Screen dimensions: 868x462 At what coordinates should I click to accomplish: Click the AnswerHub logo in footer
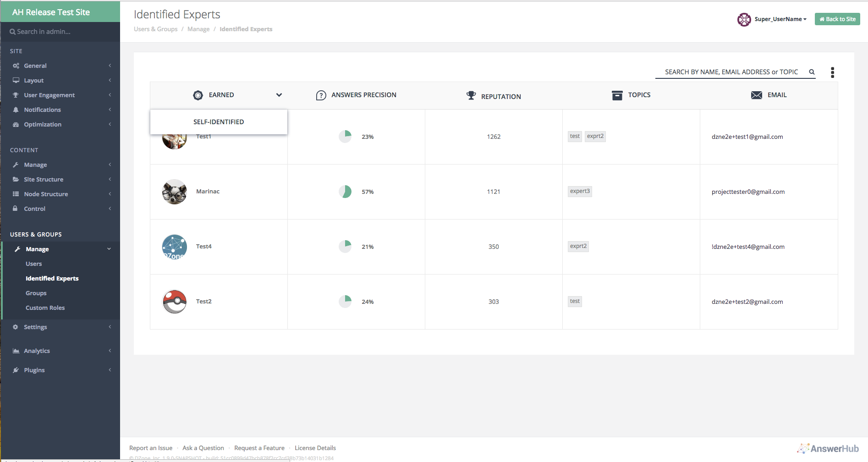[x=828, y=448]
